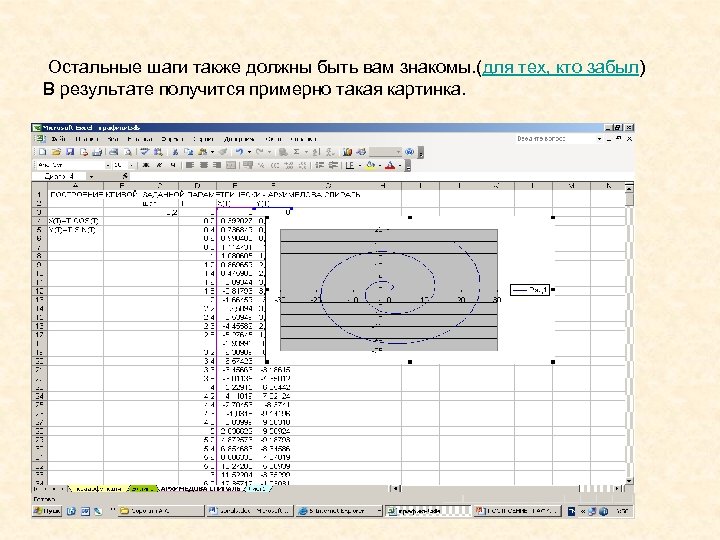This screenshot has height=540, width=720.
Task: Click the Sort Descending icon
Action: tap(330, 152)
